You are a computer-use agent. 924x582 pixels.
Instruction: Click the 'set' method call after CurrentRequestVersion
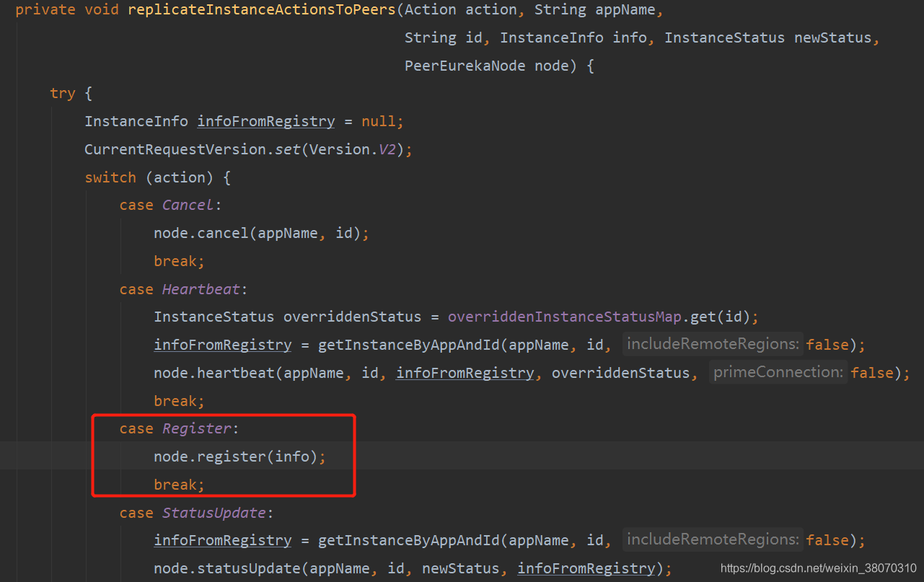click(288, 149)
